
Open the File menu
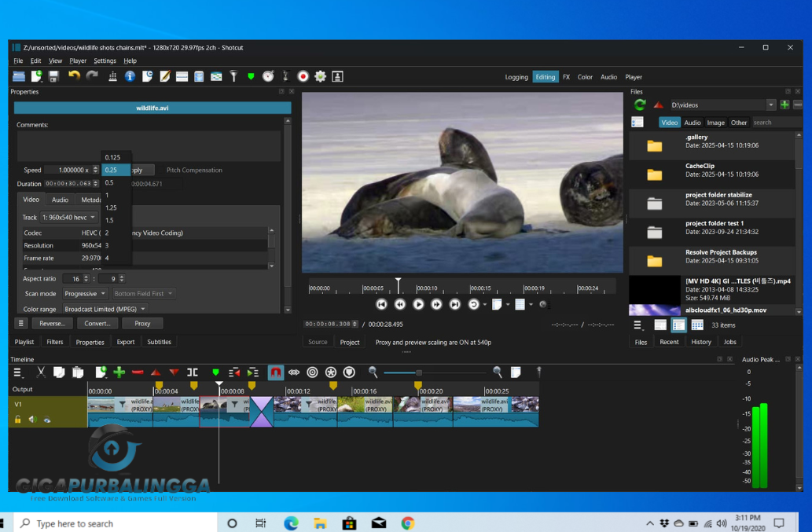[18, 61]
